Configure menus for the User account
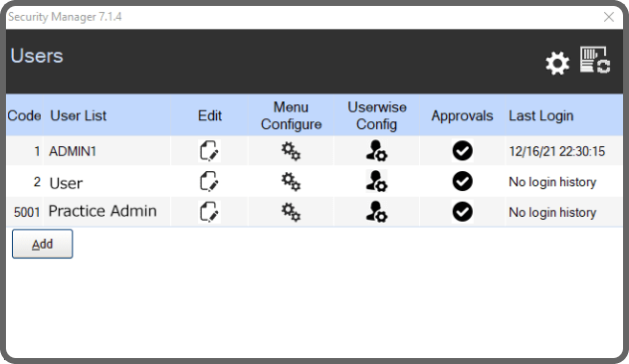The height and width of the screenshot is (364, 629). click(x=291, y=182)
